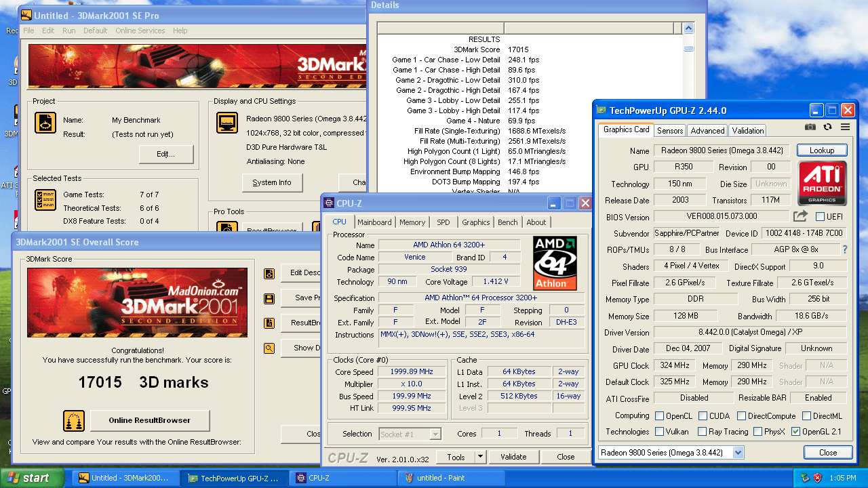
Task: Switch to the Advanced tab in GPU-Z
Action: [707, 130]
